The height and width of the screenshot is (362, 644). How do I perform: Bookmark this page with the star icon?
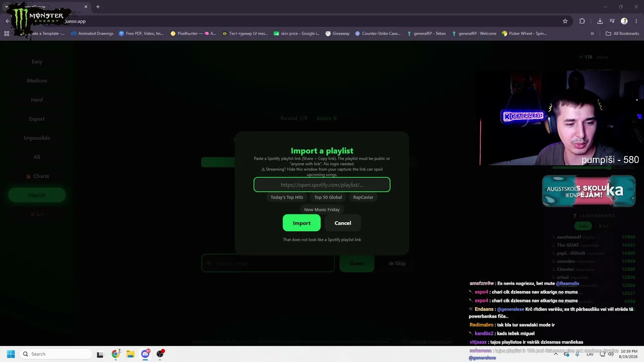pyautogui.click(x=565, y=21)
